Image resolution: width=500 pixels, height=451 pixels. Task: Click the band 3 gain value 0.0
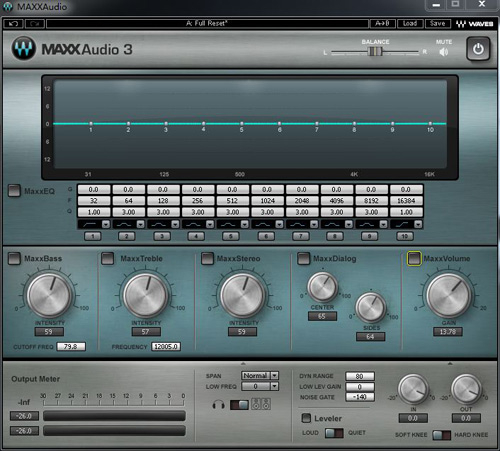pos(163,189)
